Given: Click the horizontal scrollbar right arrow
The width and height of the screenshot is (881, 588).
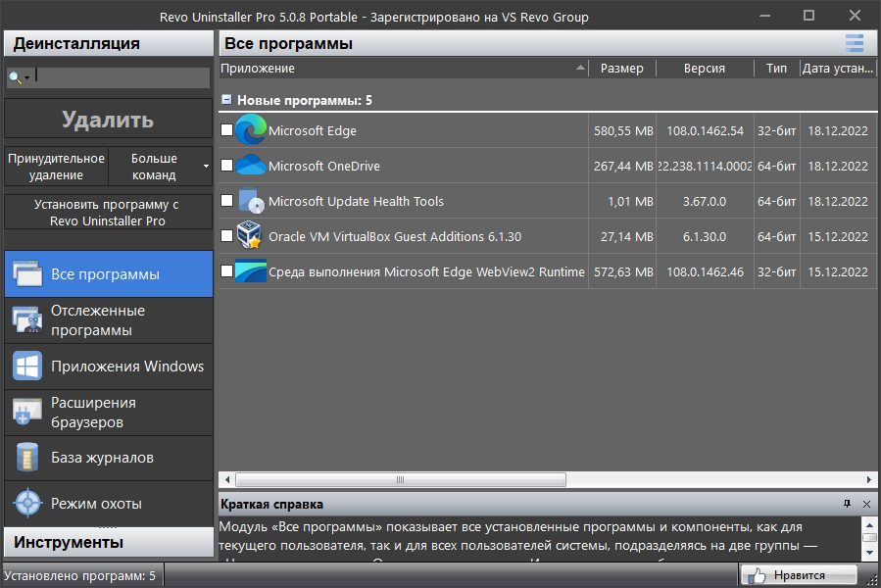Looking at the screenshot, I should [868, 479].
